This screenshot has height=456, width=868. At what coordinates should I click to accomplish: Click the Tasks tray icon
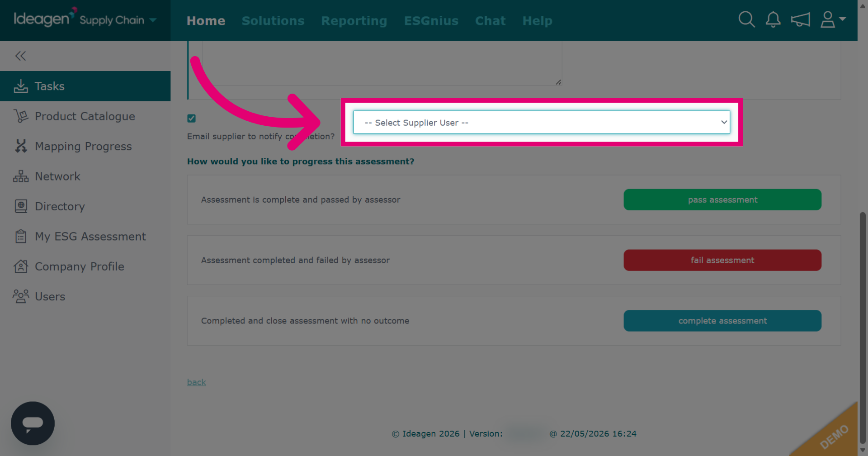tap(21, 86)
